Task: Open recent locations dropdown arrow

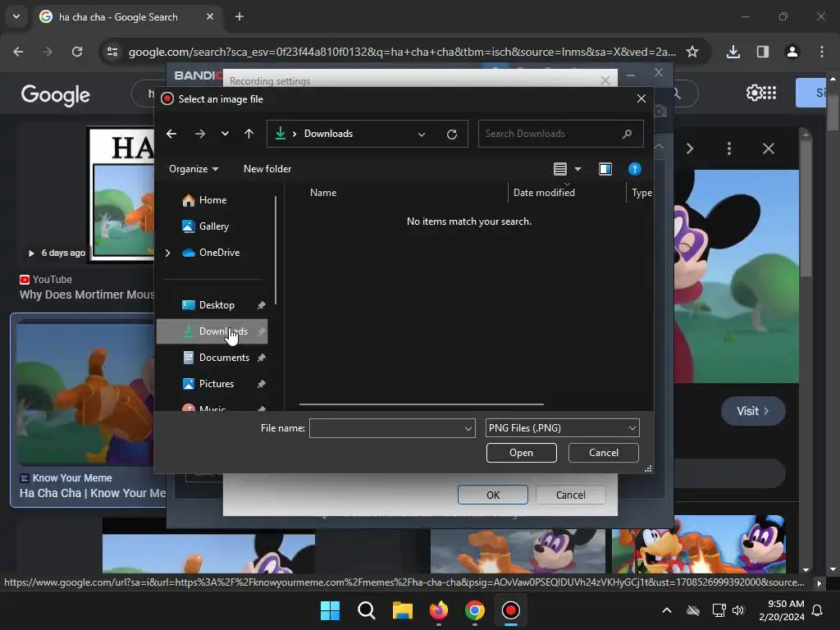Action: (225, 134)
